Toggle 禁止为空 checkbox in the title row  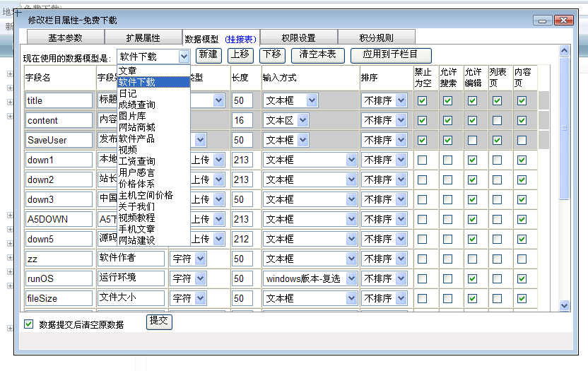pyautogui.click(x=422, y=101)
